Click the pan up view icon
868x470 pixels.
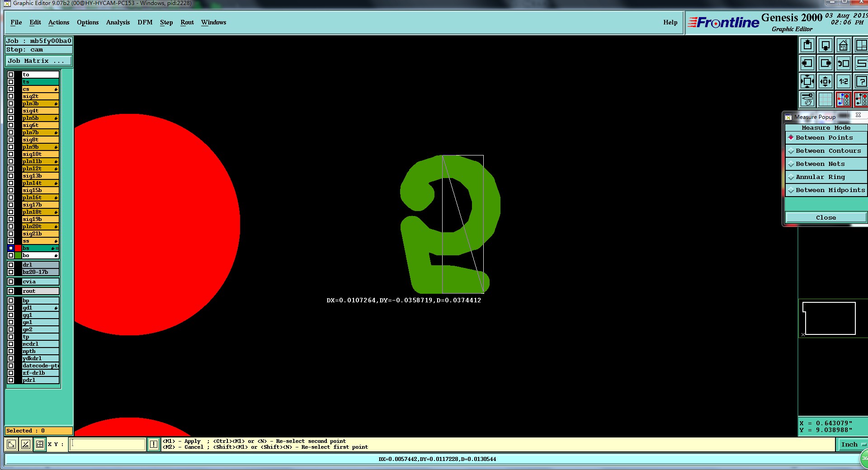click(807, 45)
